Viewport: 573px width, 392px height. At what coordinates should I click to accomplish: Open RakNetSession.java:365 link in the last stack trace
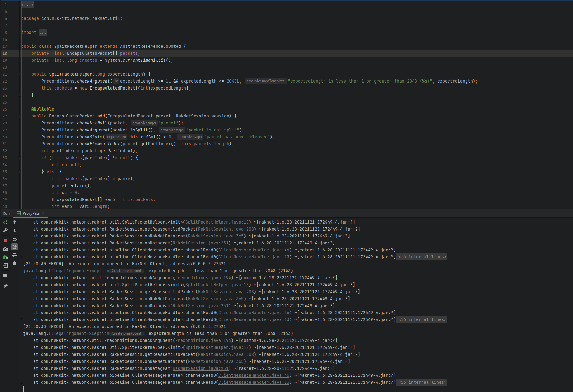coord(216,361)
